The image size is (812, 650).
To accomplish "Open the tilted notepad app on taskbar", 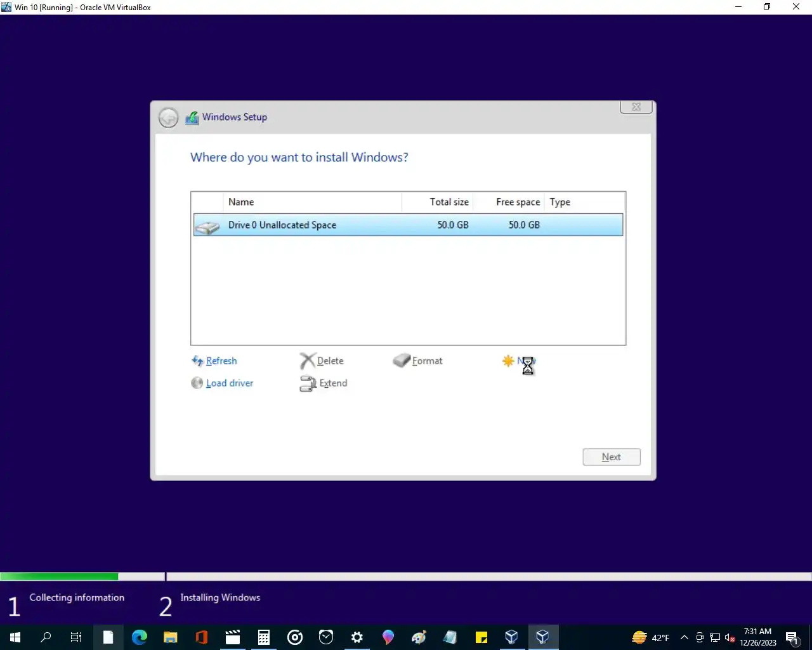I will point(450,637).
